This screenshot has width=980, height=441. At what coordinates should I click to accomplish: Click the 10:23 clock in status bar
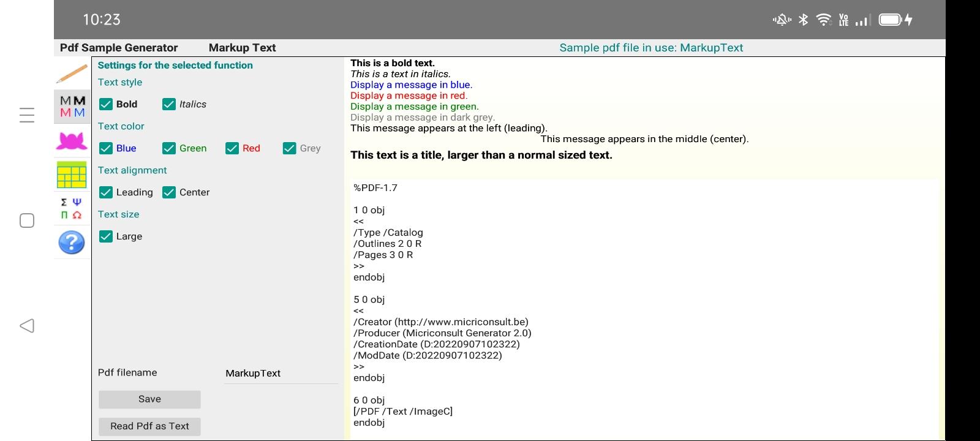tap(102, 20)
